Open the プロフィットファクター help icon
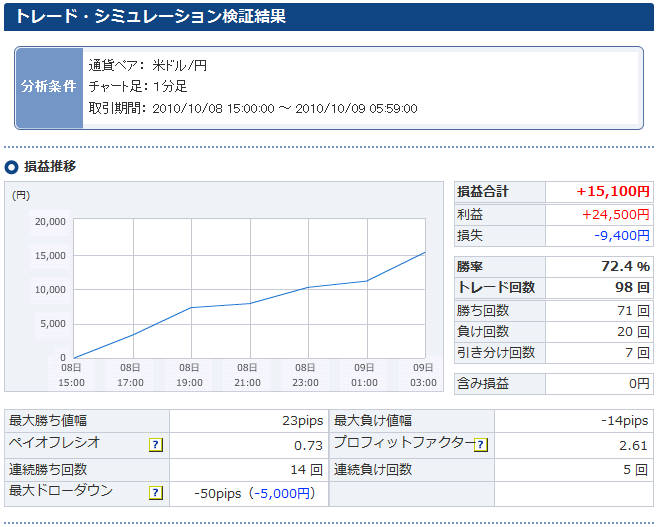 pos(481,445)
